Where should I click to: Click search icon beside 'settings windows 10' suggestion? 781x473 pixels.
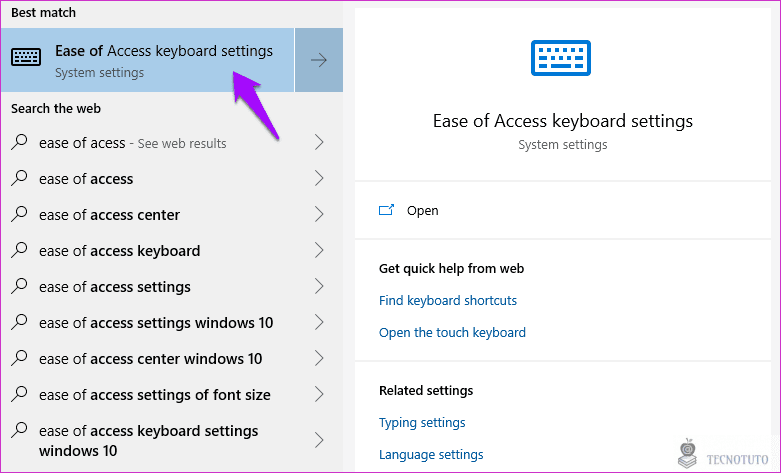click(19, 322)
